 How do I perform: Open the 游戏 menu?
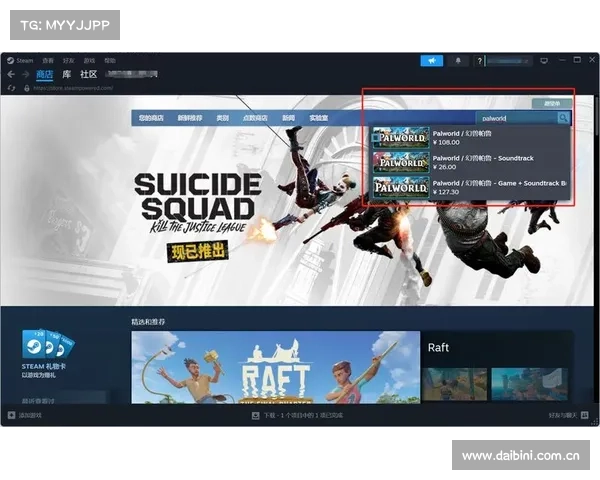90,60
